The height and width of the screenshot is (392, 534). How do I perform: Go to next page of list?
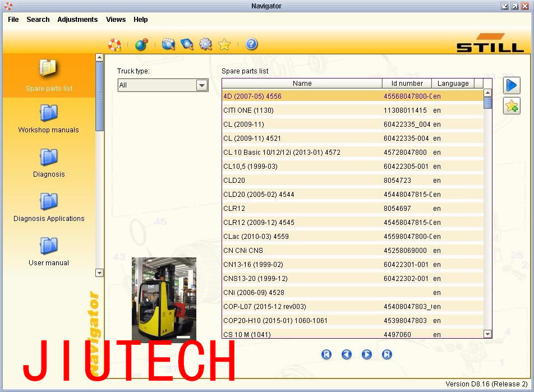367,354
